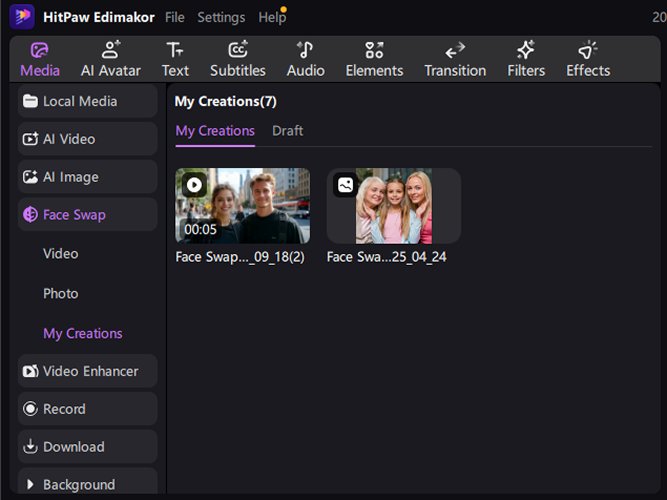
Task: Open the Effects panel icon
Action: coord(588,50)
